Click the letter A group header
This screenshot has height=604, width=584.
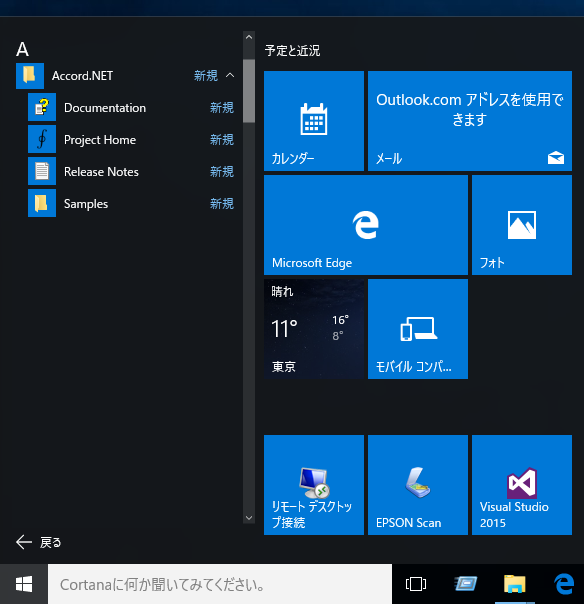[x=22, y=49]
